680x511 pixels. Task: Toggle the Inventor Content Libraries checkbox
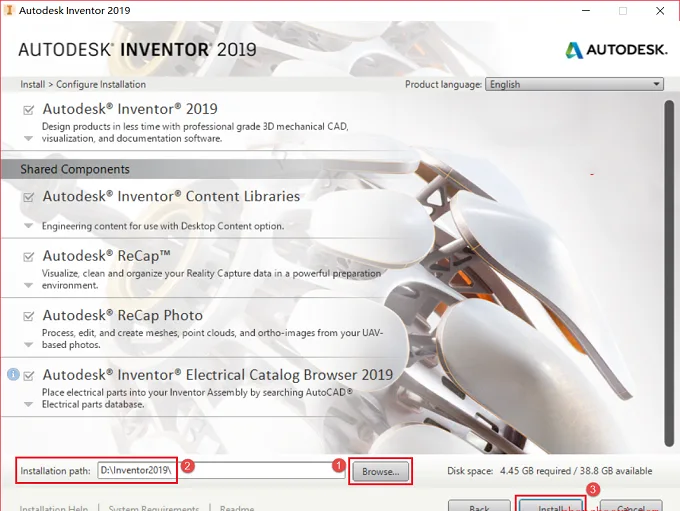(29, 197)
